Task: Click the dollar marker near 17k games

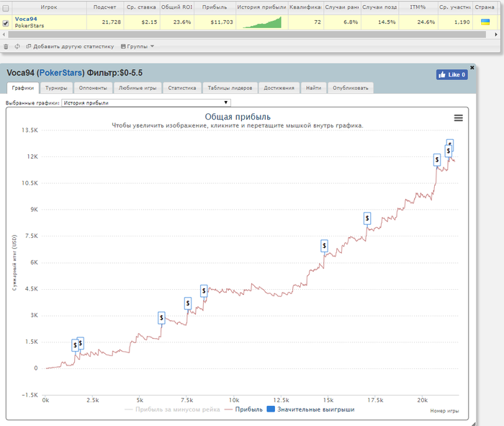Action: (367, 218)
